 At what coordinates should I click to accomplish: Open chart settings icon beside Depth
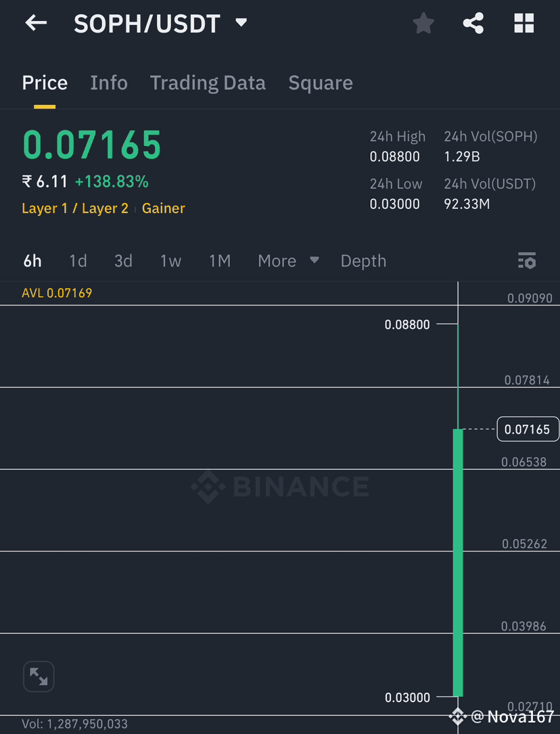point(527,260)
